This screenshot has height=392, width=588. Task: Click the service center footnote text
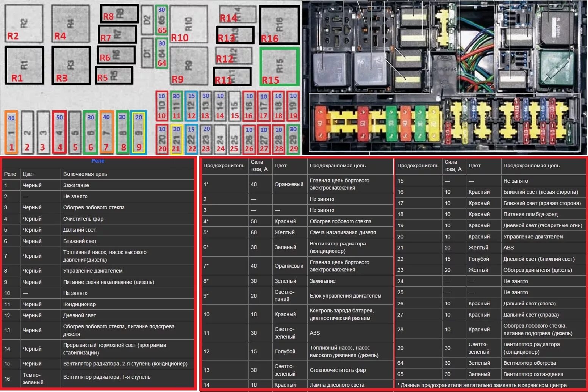[x=483, y=385]
